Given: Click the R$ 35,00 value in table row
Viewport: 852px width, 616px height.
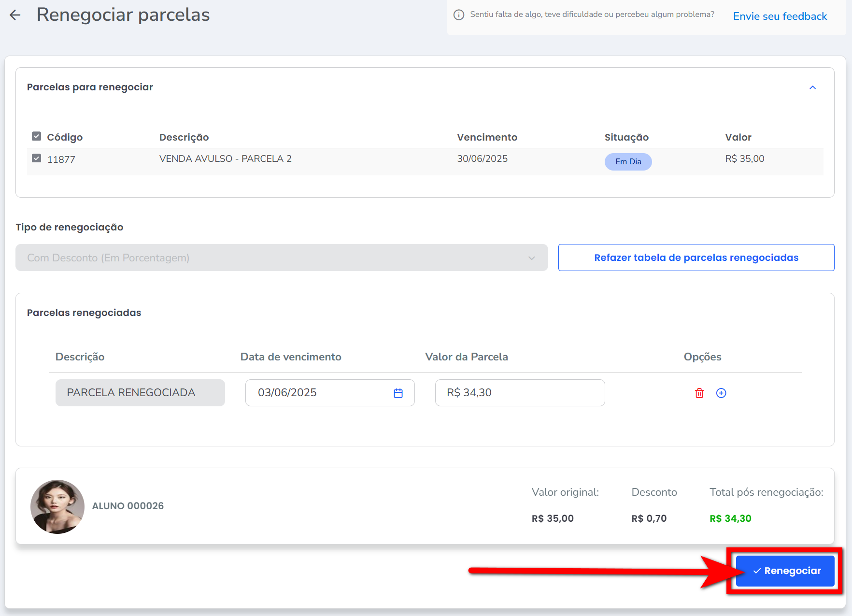Looking at the screenshot, I should 744,158.
